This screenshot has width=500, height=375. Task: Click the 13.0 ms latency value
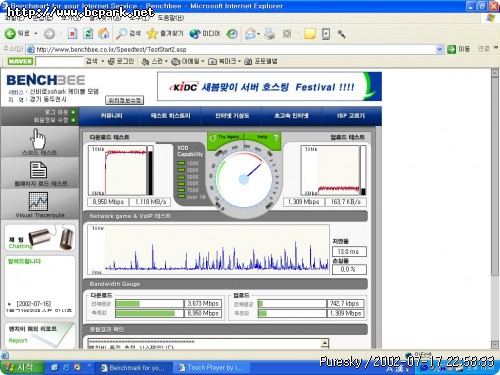(x=349, y=252)
